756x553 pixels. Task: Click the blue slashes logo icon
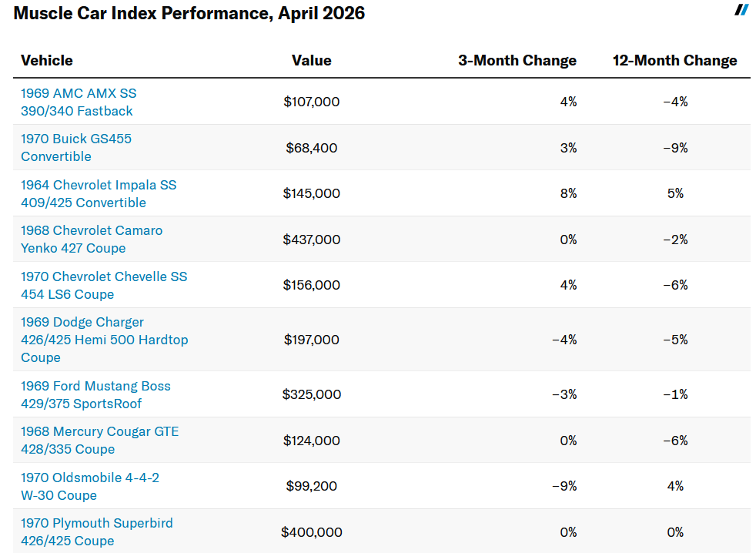point(741,10)
